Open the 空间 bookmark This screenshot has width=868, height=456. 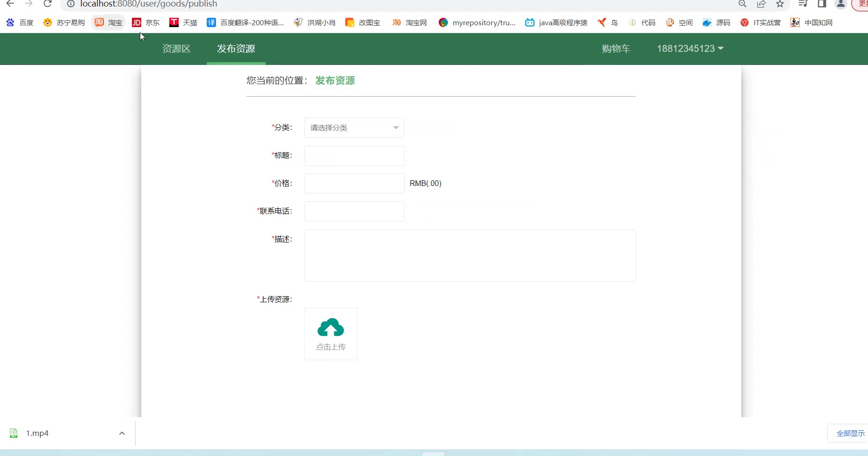click(x=680, y=22)
